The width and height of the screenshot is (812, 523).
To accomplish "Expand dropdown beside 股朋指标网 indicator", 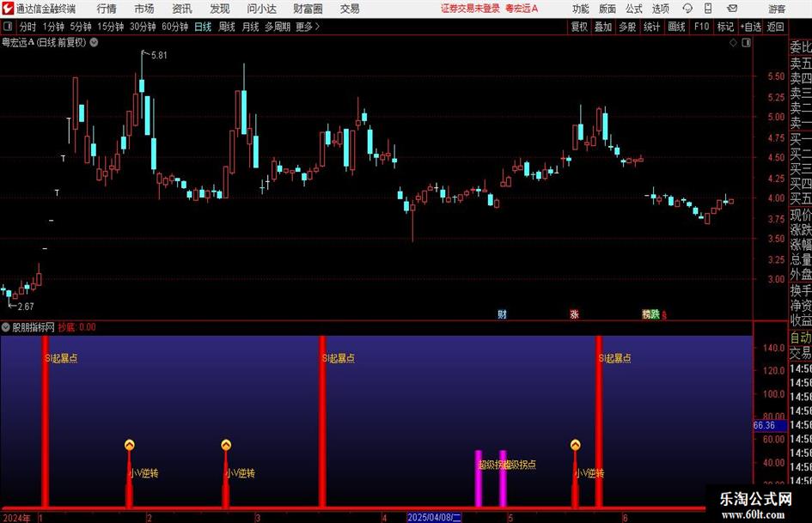I will pyautogui.click(x=6, y=327).
